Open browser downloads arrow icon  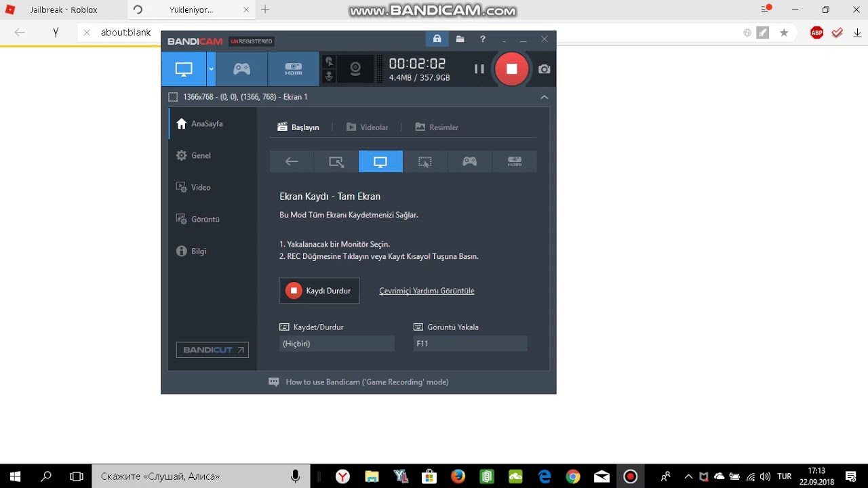(857, 33)
